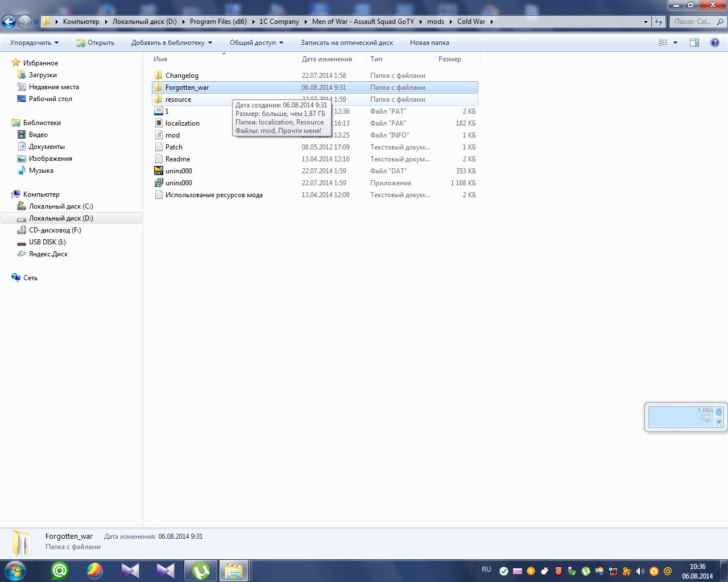
Task: Click the uTorrent tray icon
Action: [x=586, y=571]
